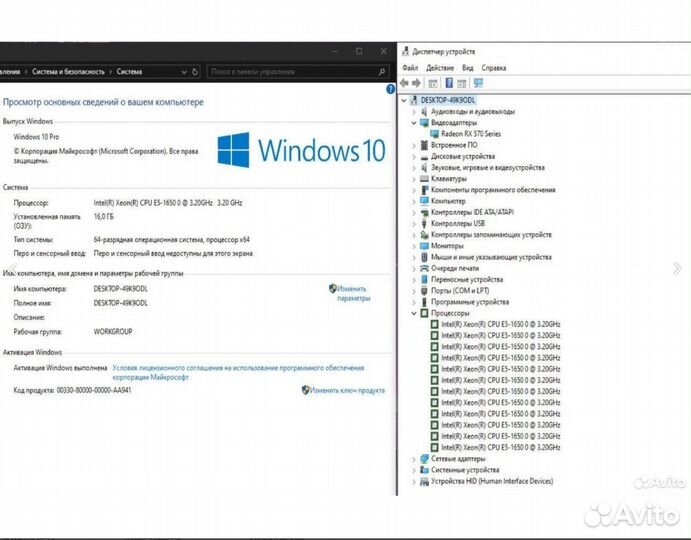Click the Система и безопасность breadcrumb
Viewport: 691px width, 540px height.
(68, 71)
